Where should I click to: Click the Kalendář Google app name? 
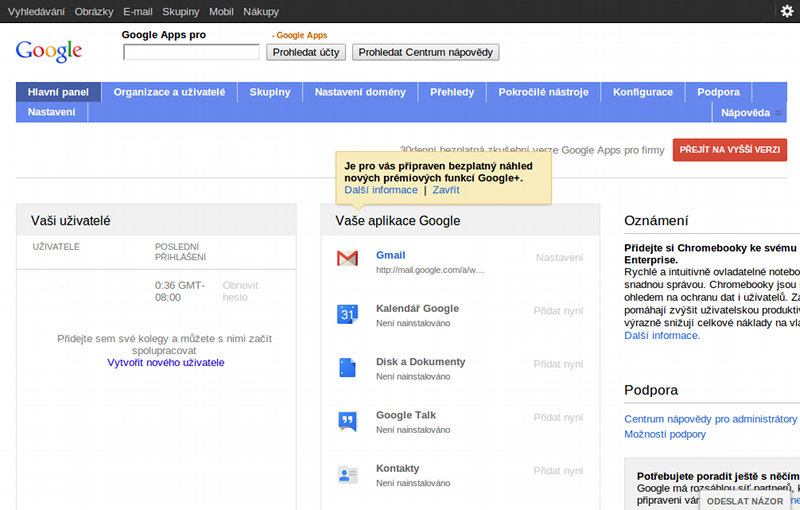pos(417,309)
